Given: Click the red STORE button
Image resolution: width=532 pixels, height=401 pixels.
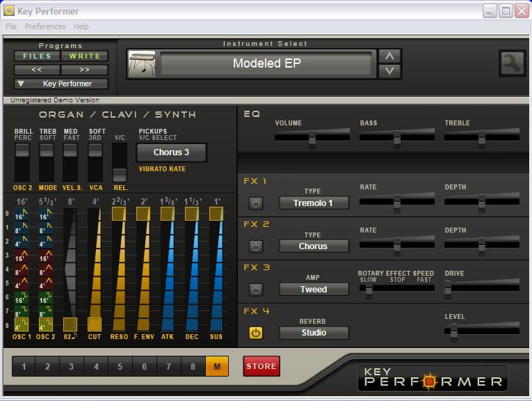Looking at the screenshot, I should click(x=261, y=366).
